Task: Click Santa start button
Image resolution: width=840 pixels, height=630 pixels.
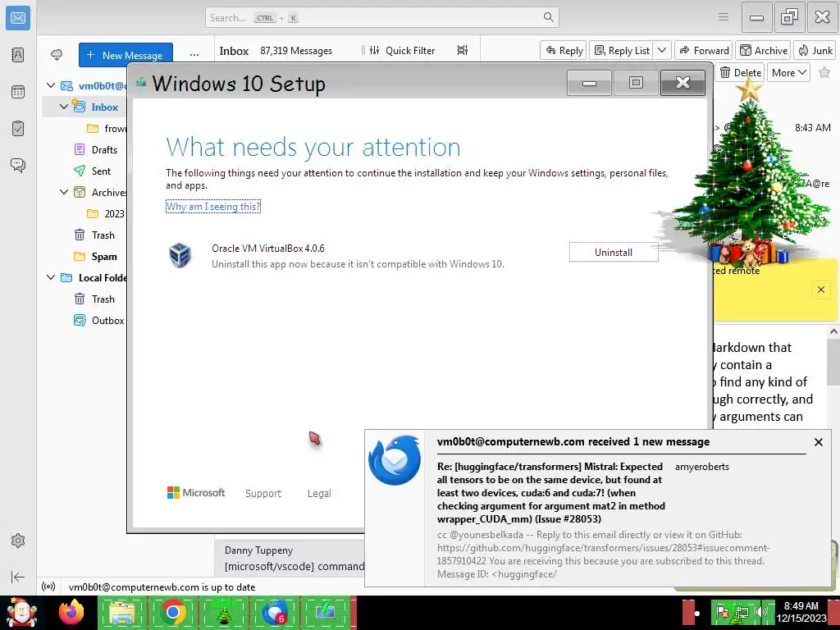Action: 21,612
